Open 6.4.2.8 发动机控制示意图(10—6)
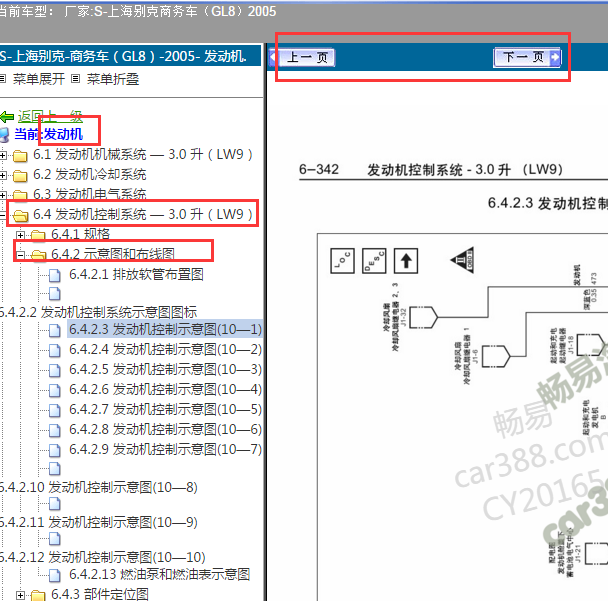 [166, 429]
